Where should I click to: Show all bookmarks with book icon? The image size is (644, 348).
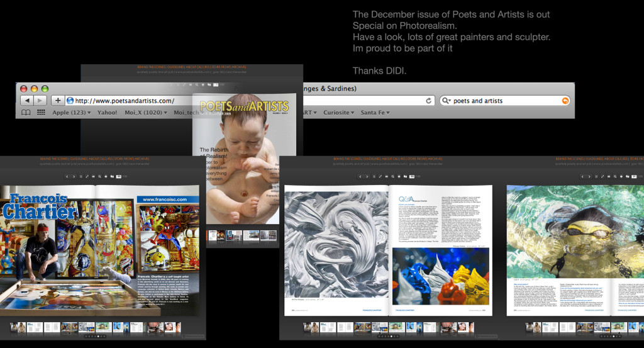tap(26, 113)
